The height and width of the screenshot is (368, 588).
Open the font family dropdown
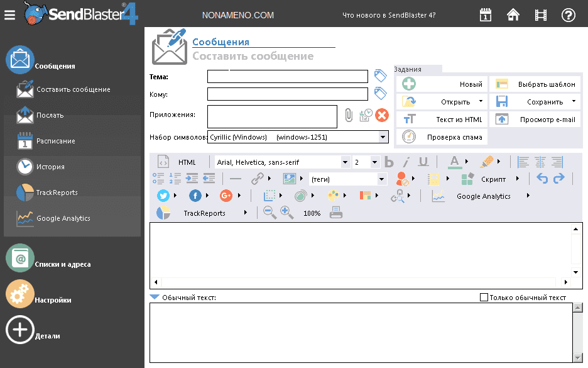(345, 162)
